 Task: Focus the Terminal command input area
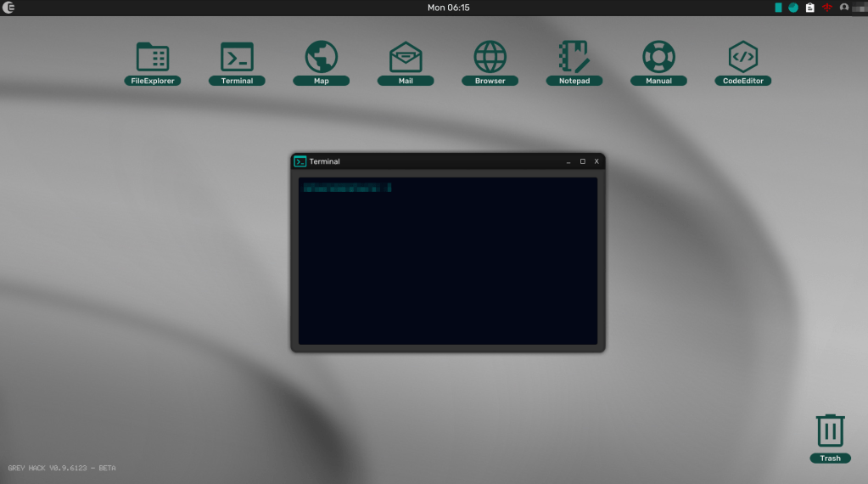coord(447,255)
